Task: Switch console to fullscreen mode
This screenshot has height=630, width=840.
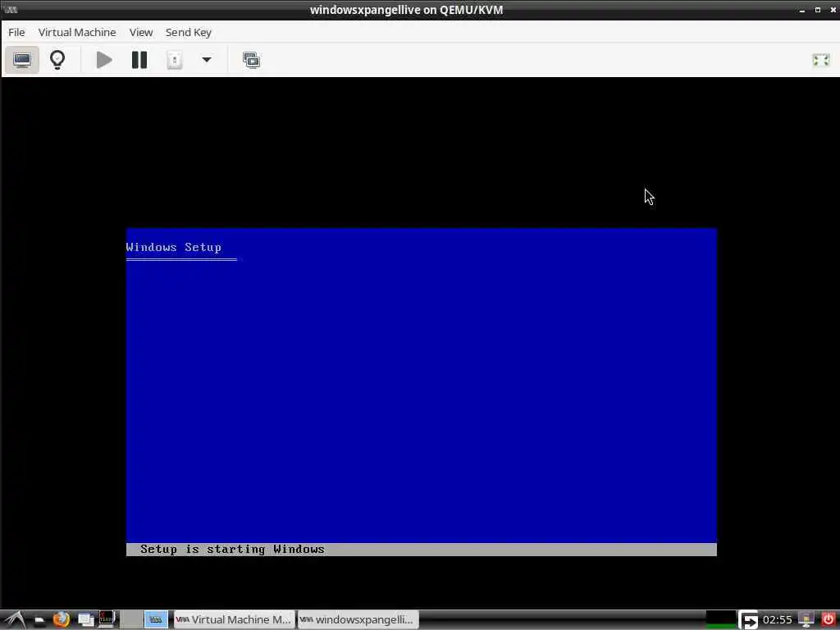Action: click(820, 60)
